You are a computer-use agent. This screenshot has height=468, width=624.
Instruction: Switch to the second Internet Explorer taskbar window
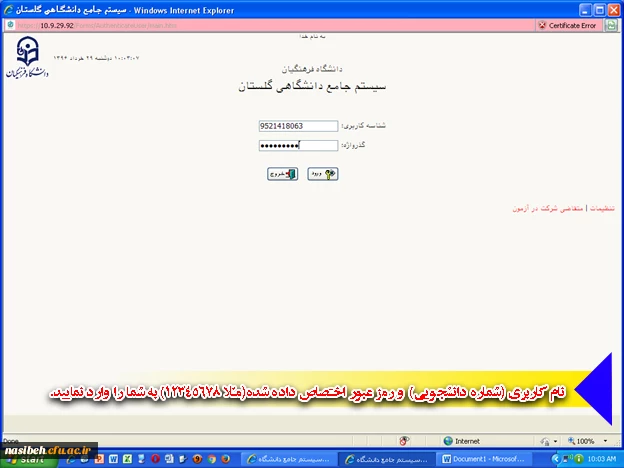(x=384, y=459)
